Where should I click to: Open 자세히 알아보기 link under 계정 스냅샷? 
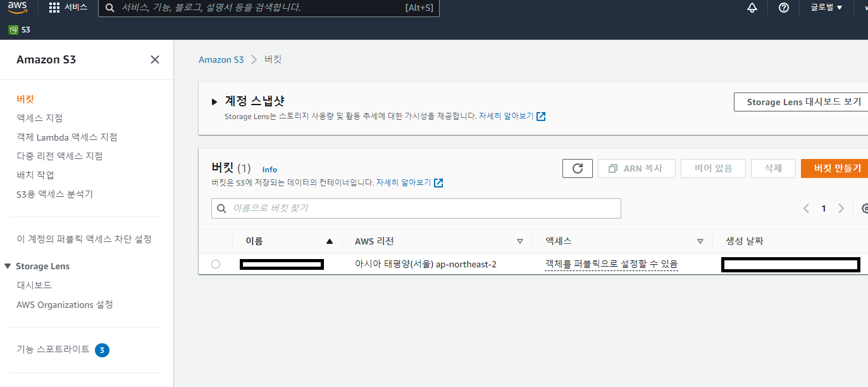[x=506, y=117]
